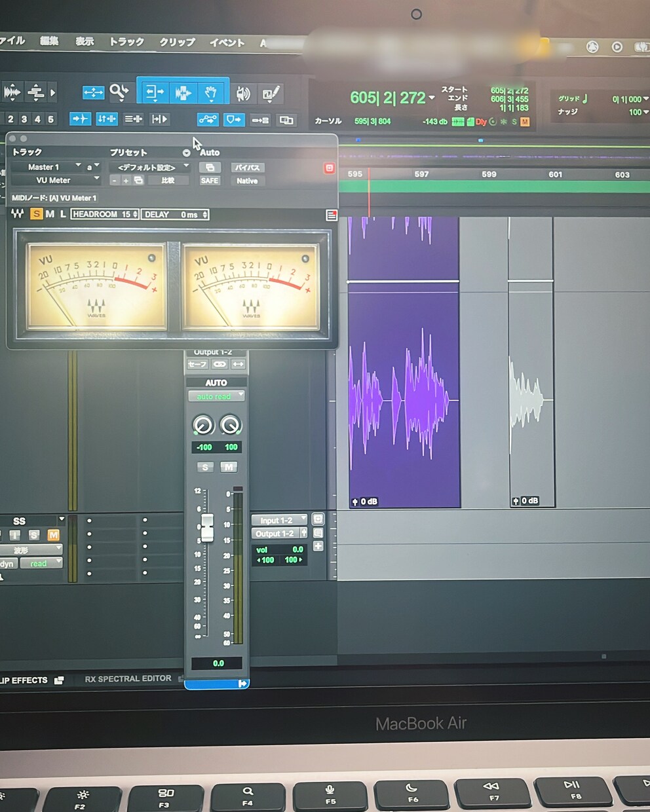This screenshot has width=650, height=812.
Task: Open the クリップ menu
Action: point(178,42)
